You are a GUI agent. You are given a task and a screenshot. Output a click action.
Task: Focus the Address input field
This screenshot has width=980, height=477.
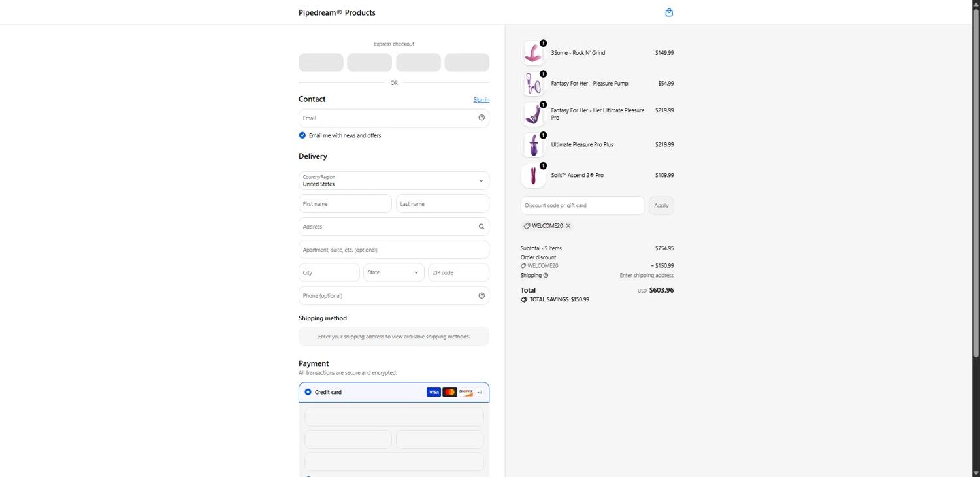(x=394, y=227)
